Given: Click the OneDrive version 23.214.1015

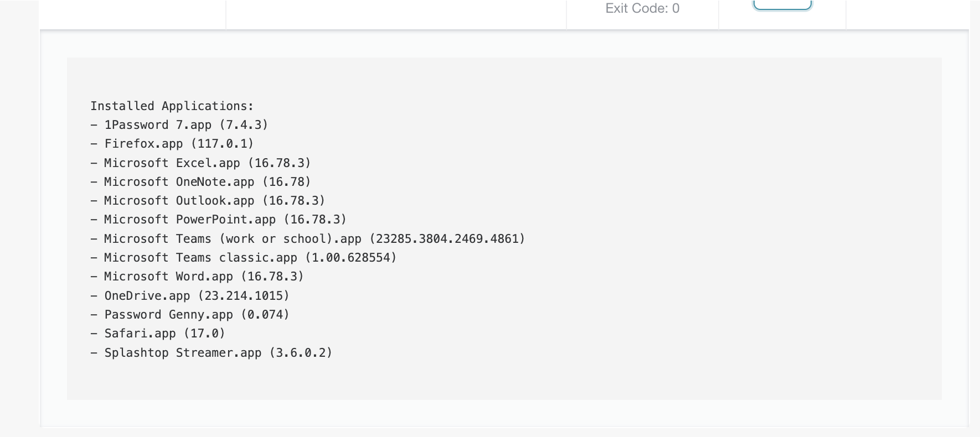Looking at the screenshot, I should (x=244, y=296).
